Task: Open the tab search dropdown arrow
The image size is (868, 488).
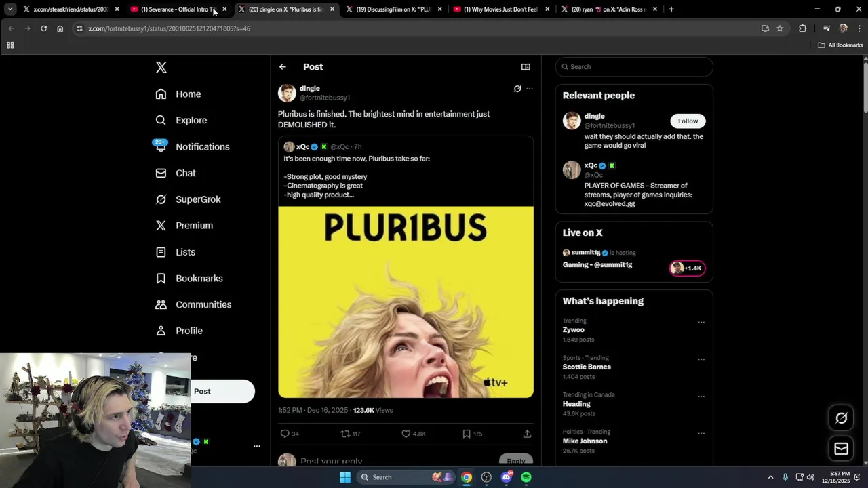Action: pos(10,9)
